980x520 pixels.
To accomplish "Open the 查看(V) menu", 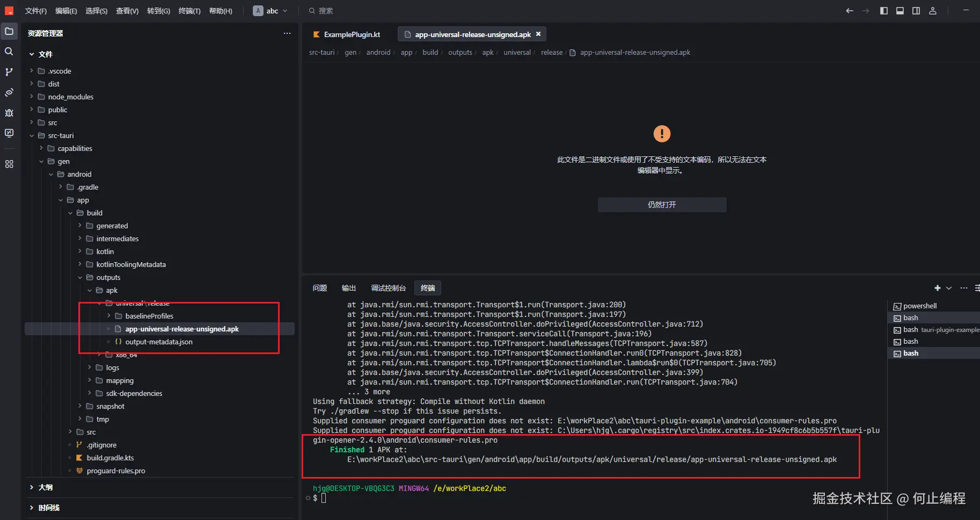I will pyautogui.click(x=127, y=11).
